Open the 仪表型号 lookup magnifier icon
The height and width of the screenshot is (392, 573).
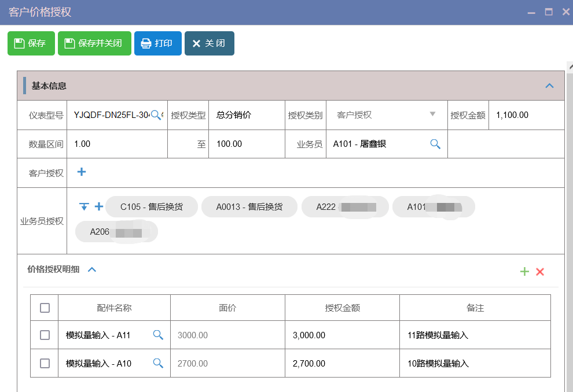pos(156,115)
